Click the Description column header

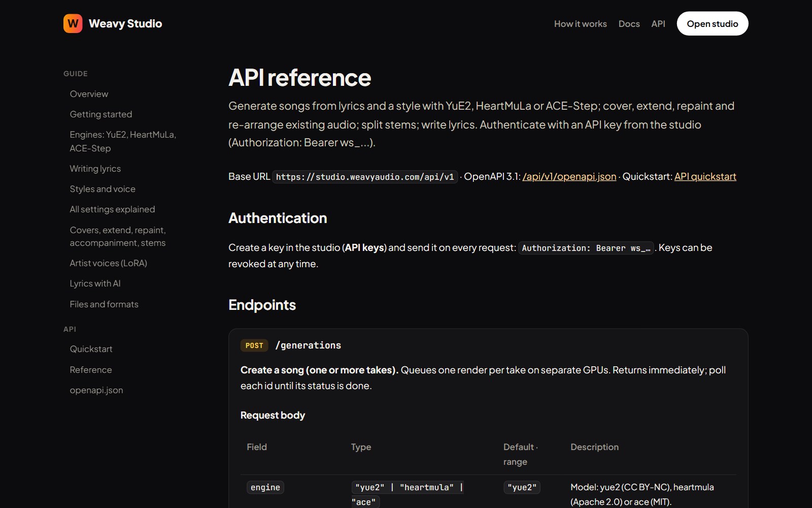coord(594,447)
